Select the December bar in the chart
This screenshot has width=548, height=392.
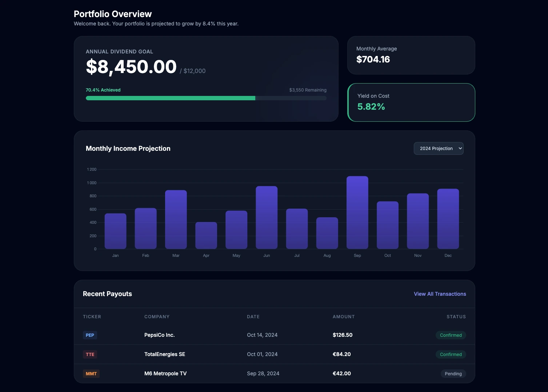point(448,218)
